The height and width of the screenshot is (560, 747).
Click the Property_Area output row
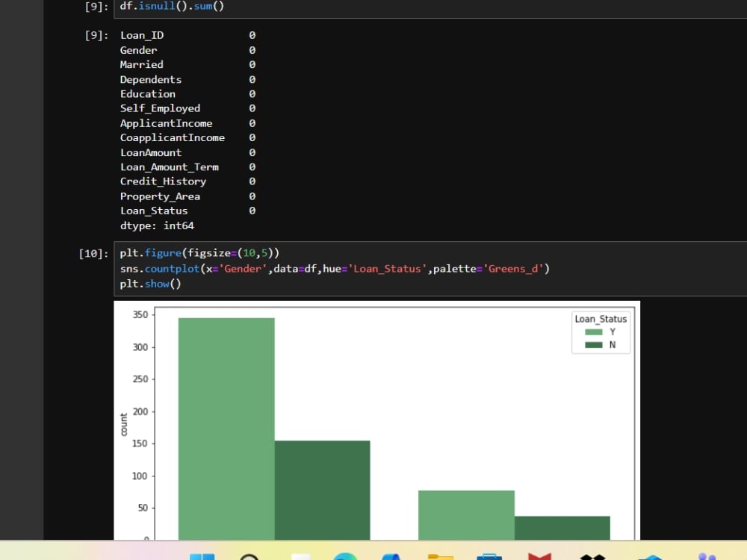tap(187, 196)
